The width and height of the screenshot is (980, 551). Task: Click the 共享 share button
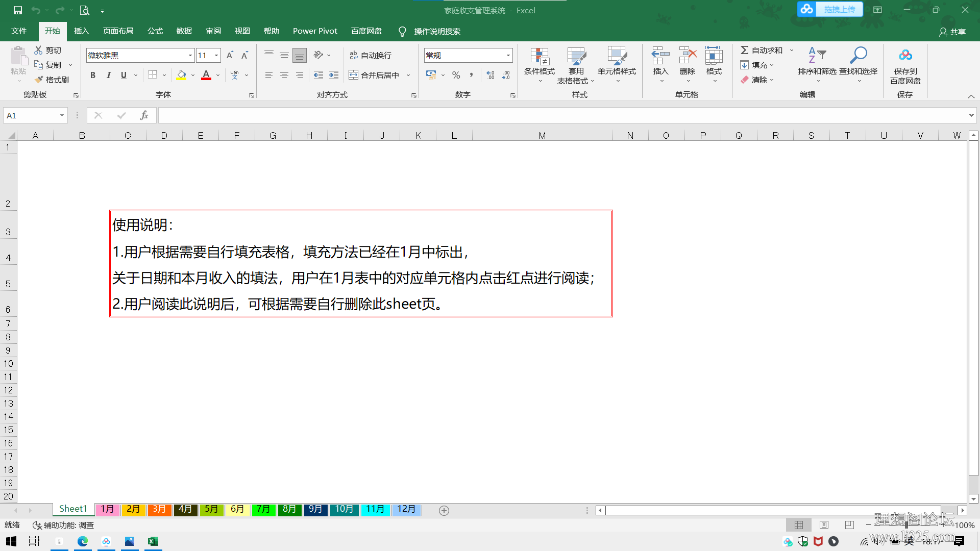[952, 32]
